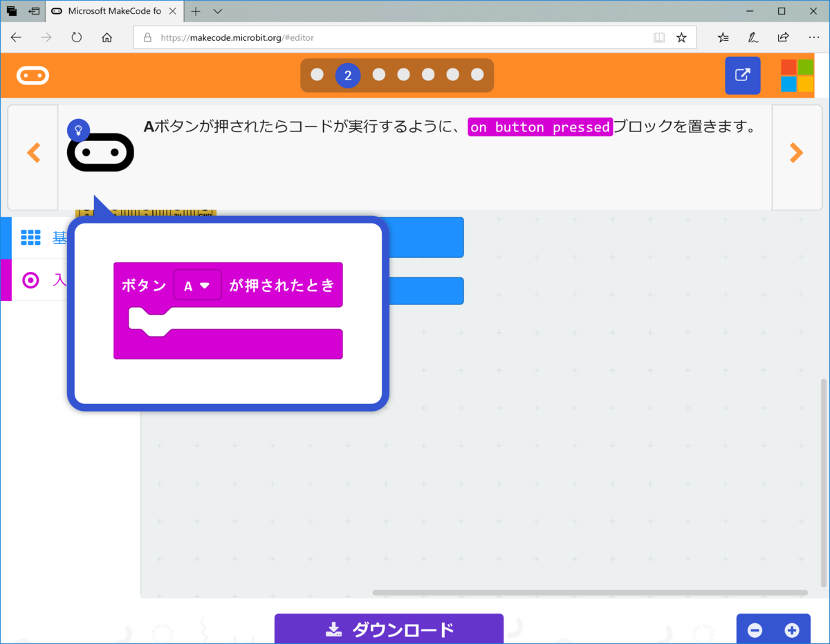Refresh the browser page
The width and height of the screenshot is (830, 644).
[77, 37]
